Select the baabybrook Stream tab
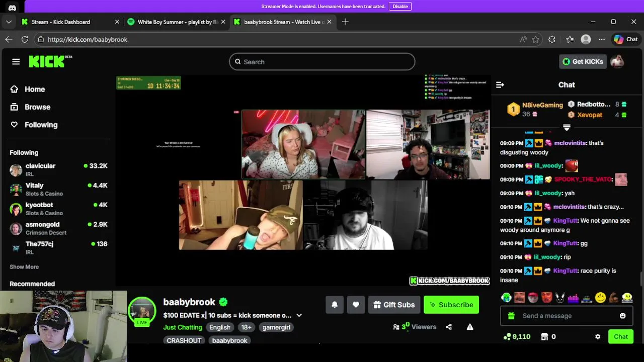 coord(283,22)
